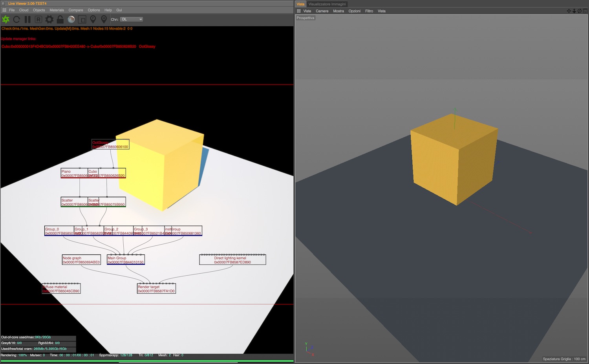The width and height of the screenshot is (589, 364).
Task: Select the Direct lighting kernel node
Action: point(232,260)
